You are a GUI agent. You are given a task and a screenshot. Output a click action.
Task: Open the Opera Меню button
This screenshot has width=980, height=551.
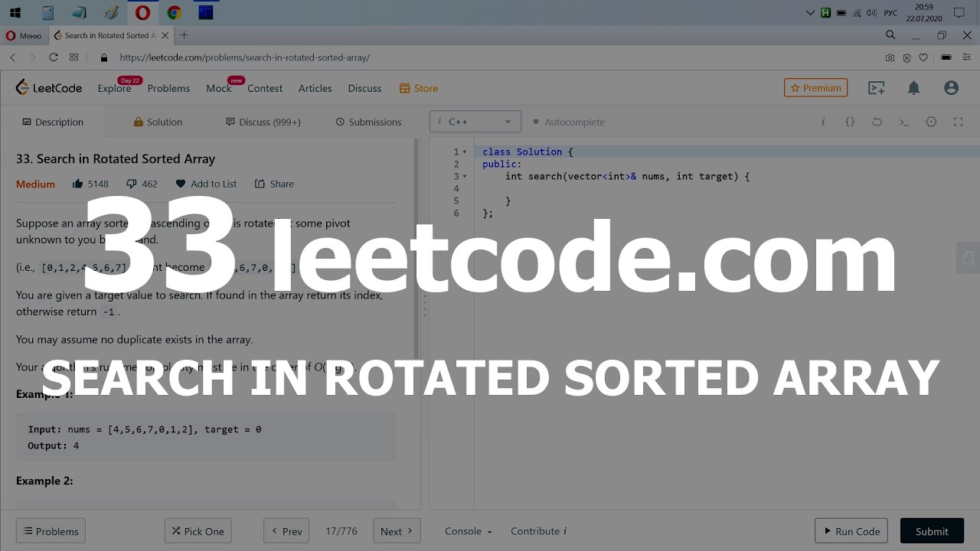pos(24,35)
